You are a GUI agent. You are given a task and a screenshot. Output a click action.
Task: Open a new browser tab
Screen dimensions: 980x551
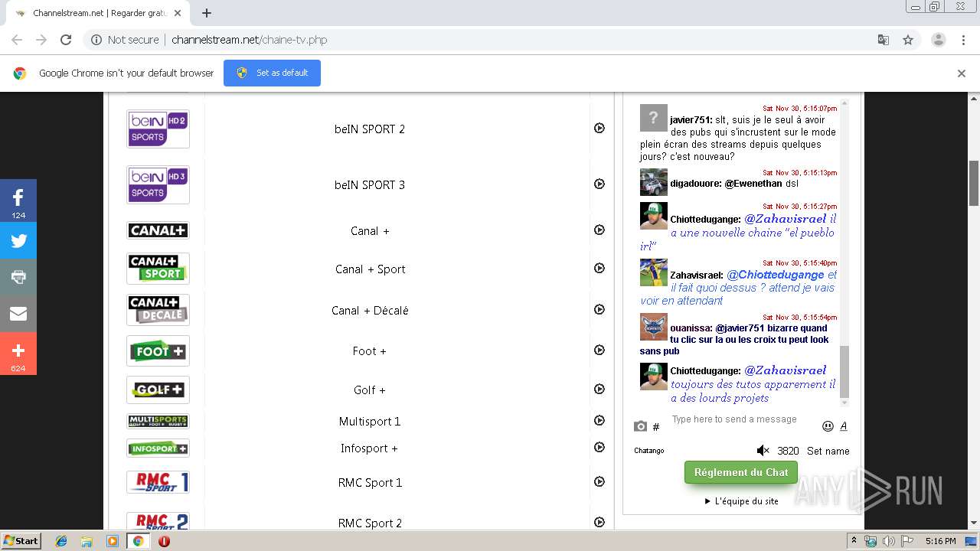[207, 13]
